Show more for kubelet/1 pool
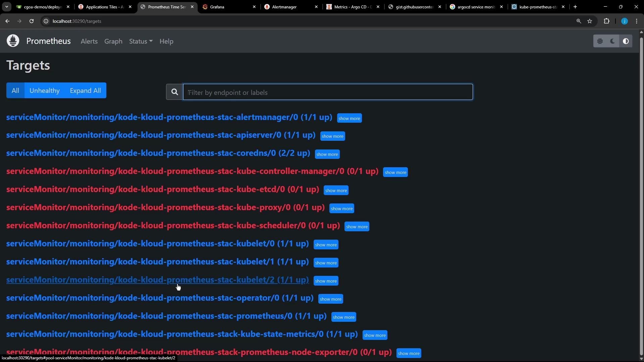 pyautogui.click(x=326, y=263)
